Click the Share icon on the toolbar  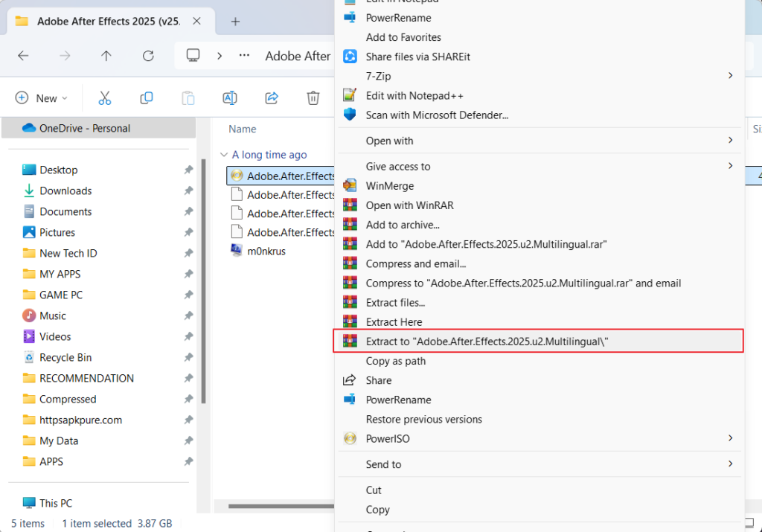pyautogui.click(x=271, y=97)
